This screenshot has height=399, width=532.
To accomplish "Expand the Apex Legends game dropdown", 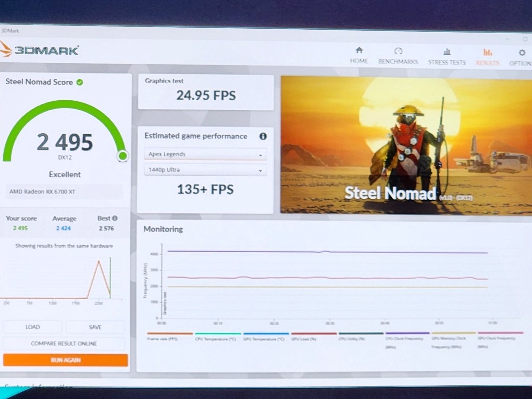I will coord(205,154).
